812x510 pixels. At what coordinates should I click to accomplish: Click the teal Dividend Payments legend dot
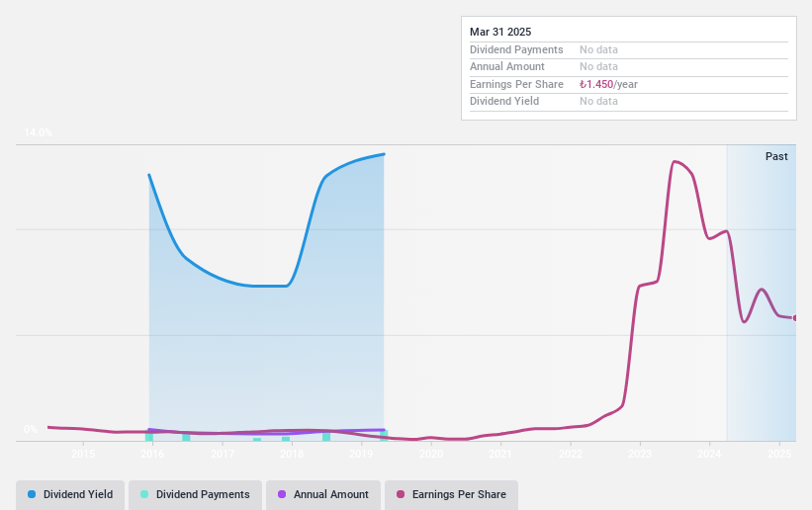(x=144, y=494)
